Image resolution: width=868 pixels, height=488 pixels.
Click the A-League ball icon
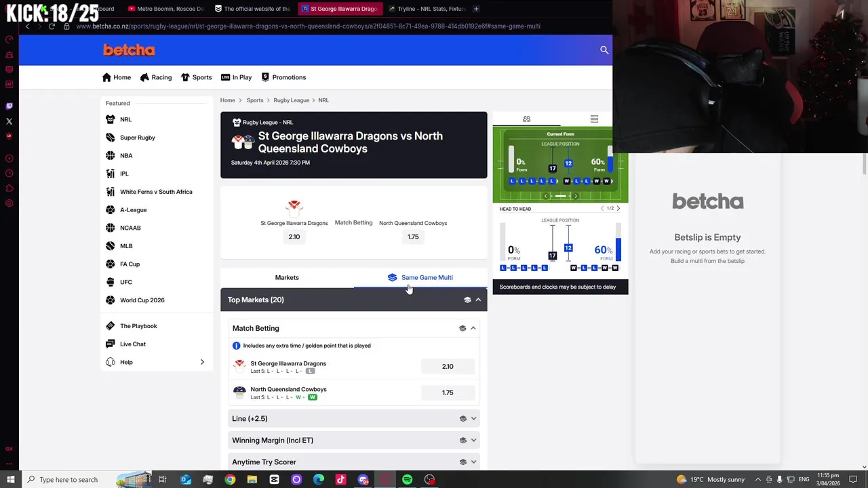(x=111, y=210)
